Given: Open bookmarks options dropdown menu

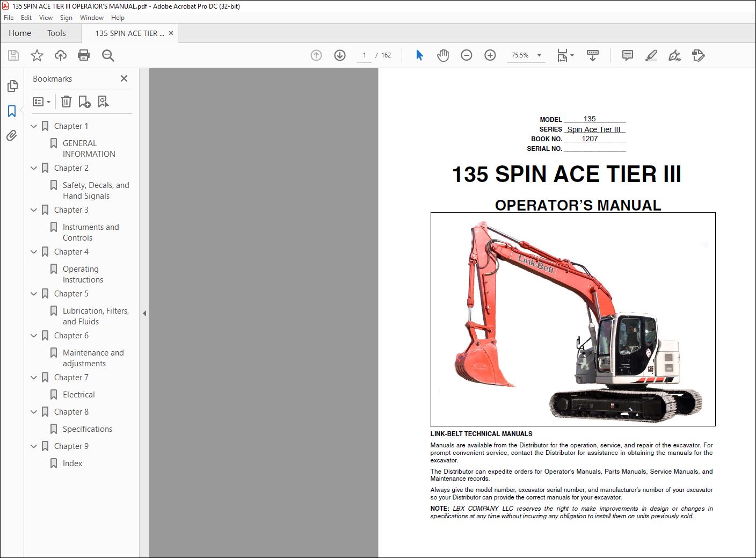Looking at the screenshot, I should 41,102.
